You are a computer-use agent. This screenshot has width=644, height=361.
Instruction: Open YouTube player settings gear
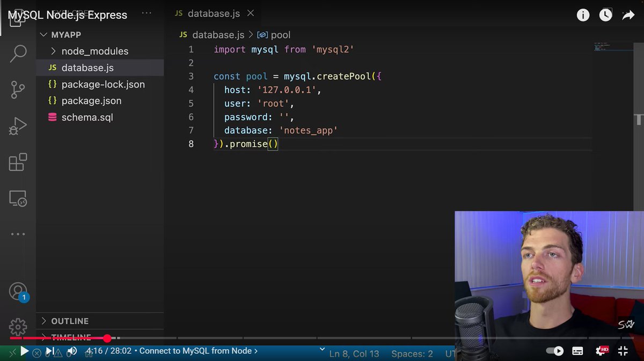(602, 351)
